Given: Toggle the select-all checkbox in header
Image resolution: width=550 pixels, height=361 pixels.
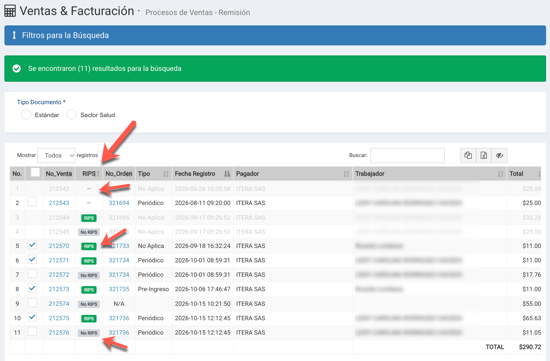Looking at the screenshot, I should 35,173.
